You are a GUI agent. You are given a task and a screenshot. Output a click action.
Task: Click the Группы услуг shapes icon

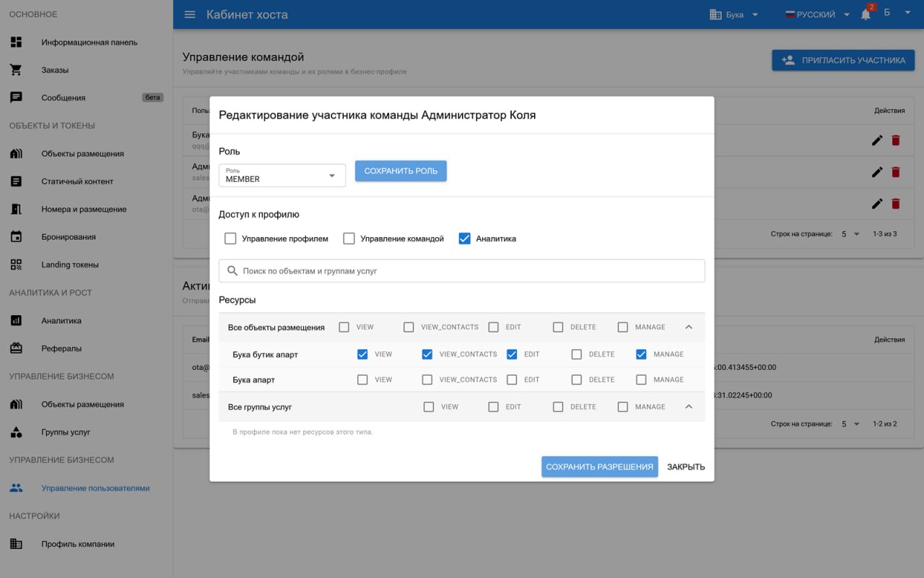tap(16, 432)
